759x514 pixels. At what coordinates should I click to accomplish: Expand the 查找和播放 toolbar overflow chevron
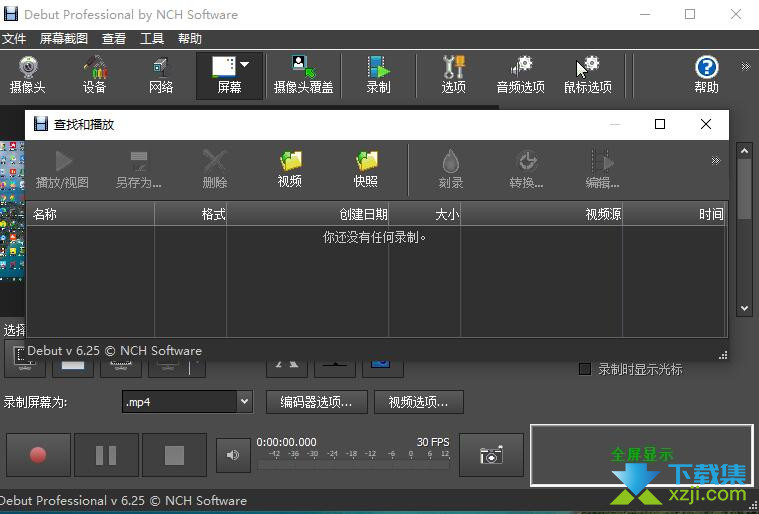[716, 161]
